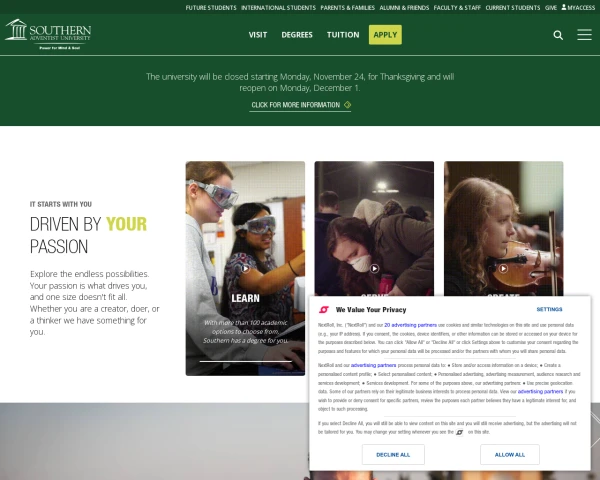Select Visit in main navigation
This screenshot has width=600, height=480.
coord(258,35)
